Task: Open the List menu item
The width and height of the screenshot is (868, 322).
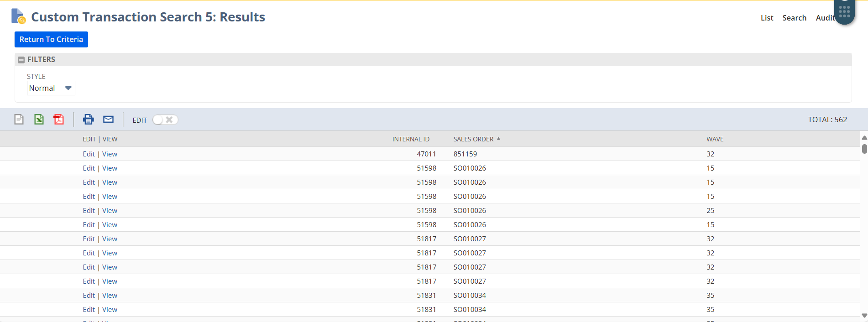Action: click(x=767, y=18)
